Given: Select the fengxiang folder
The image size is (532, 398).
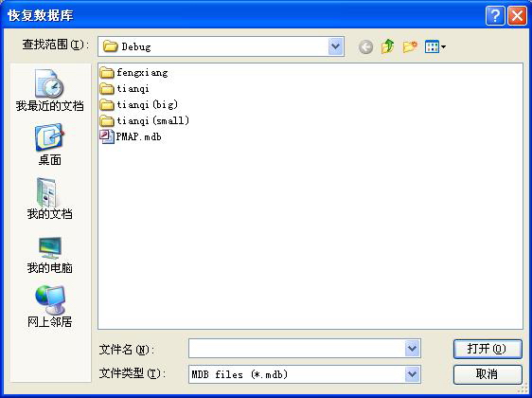Looking at the screenshot, I should 134,72.
